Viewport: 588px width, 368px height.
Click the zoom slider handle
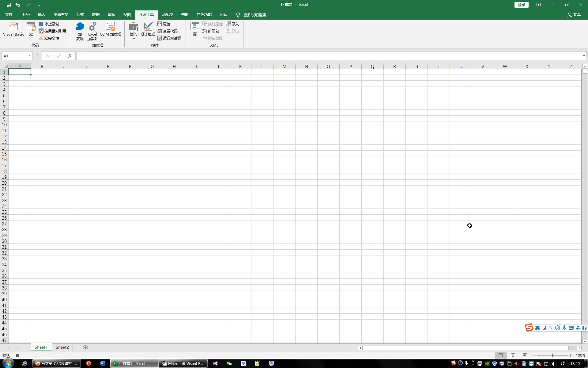552,355
